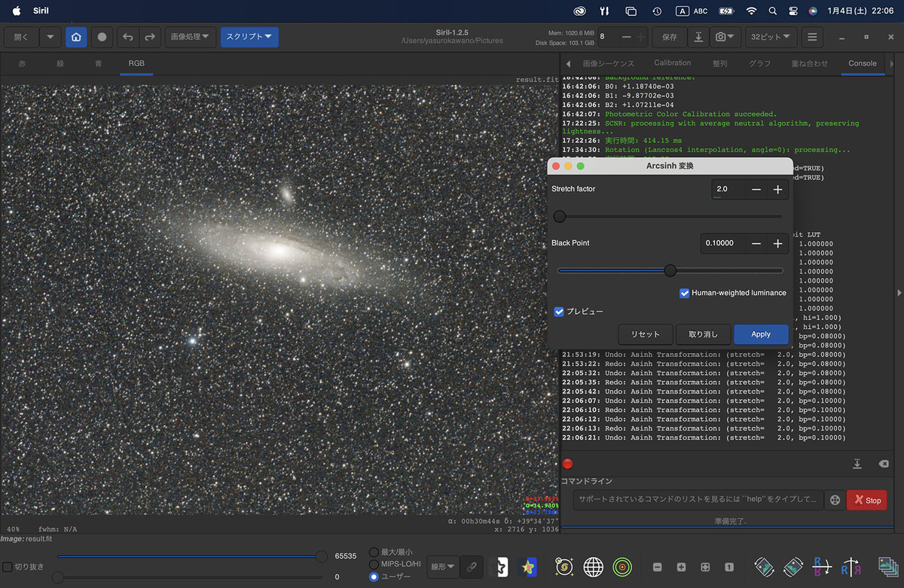Click the home folder navigation icon

tap(76, 36)
